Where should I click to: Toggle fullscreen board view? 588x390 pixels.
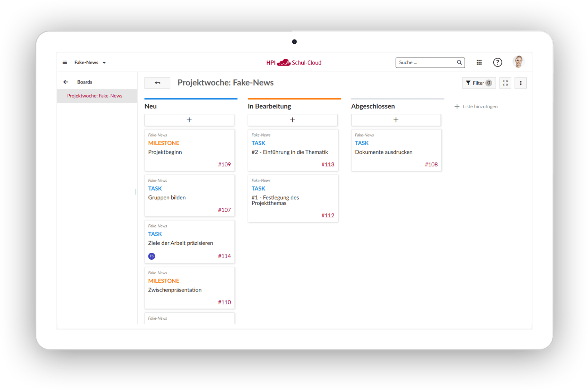click(505, 83)
